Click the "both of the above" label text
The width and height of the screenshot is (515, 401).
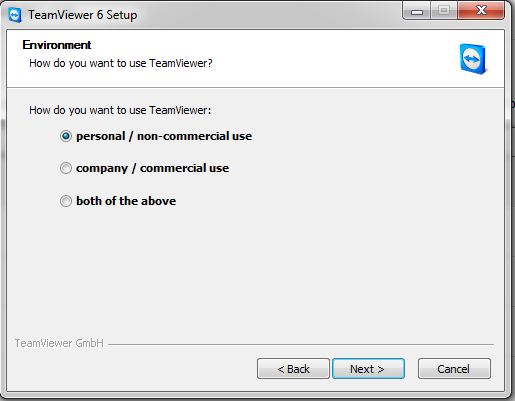(x=126, y=201)
